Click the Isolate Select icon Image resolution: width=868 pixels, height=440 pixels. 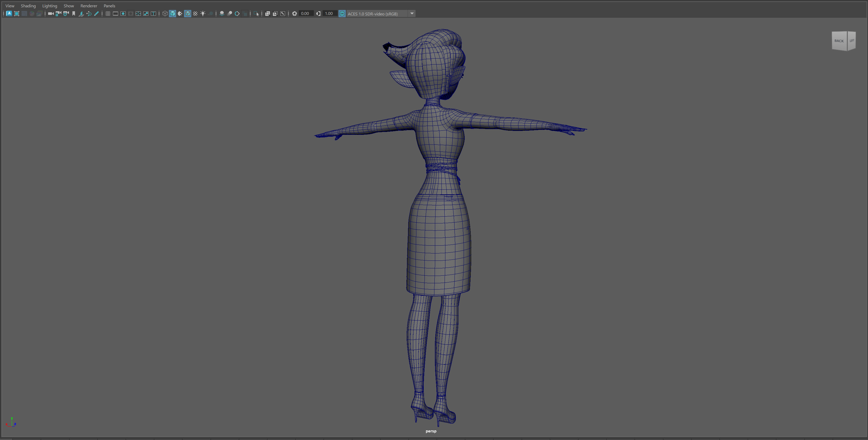pos(256,14)
